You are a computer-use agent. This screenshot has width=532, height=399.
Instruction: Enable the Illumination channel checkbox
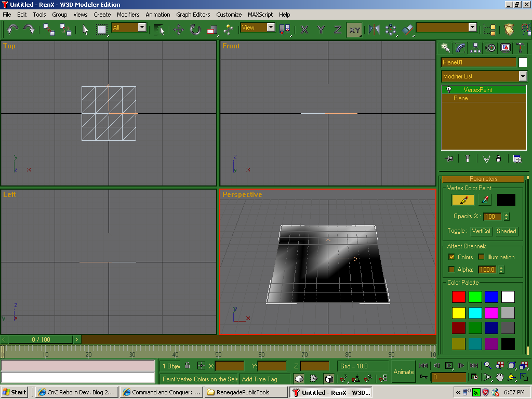(481, 257)
